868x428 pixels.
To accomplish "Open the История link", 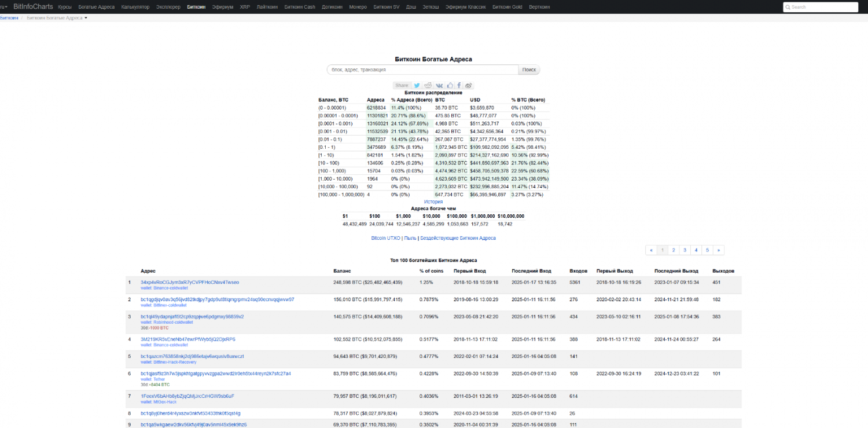I will click(x=433, y=202).
